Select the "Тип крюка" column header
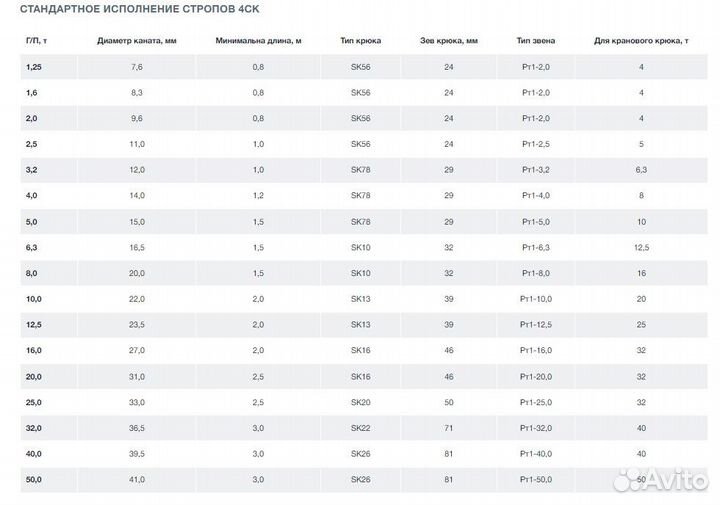The width and height of the screenshot is (720, 505). (x=360, y=41)
